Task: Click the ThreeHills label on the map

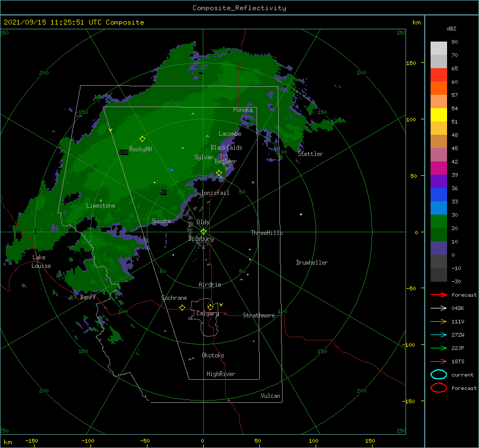Action: pos(267,233)
